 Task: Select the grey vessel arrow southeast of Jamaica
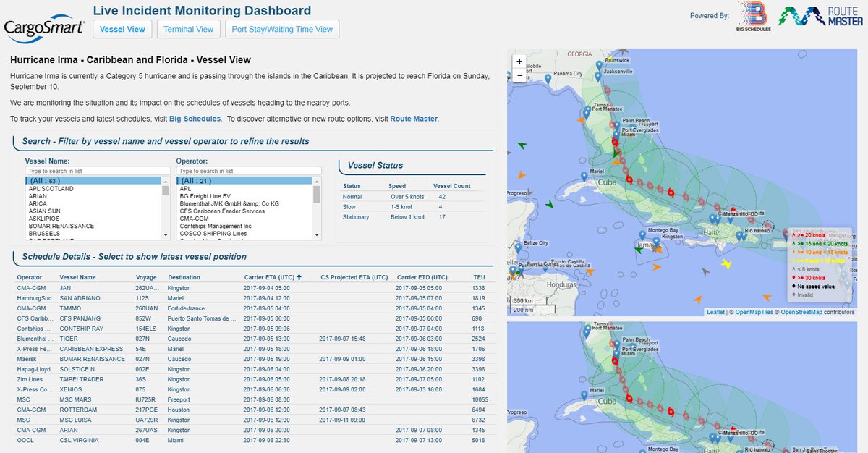pos(706,272)
